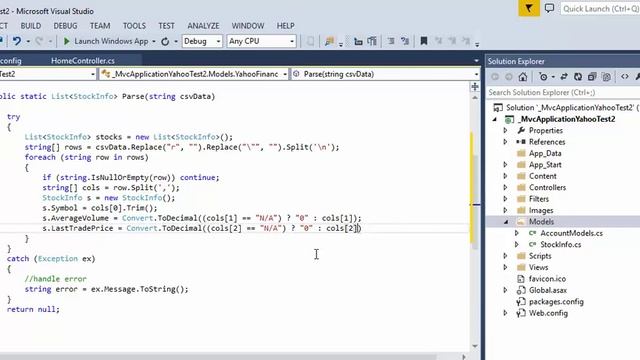Select AccountModels.cs in Solution Explorer
This screenshot has width=640, height=360.
pyautogui.click(x=571, y=233)
